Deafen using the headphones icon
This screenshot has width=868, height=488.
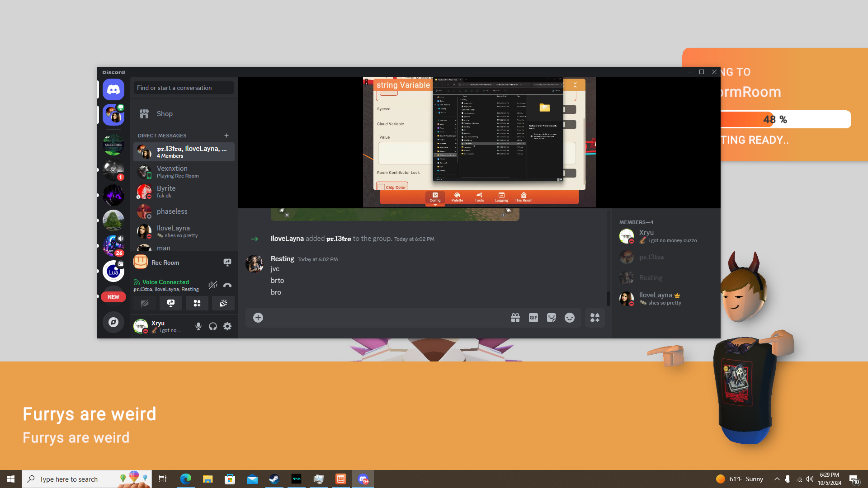click(213, 326)
